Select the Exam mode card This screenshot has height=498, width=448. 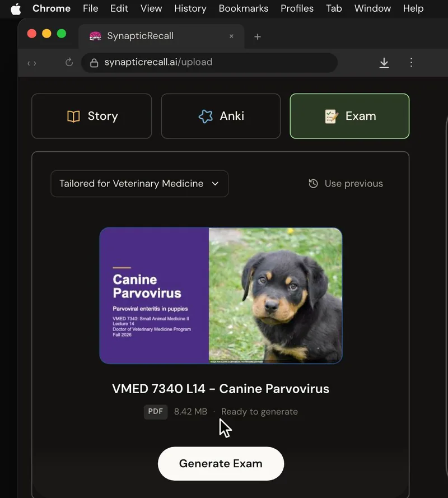349,116
